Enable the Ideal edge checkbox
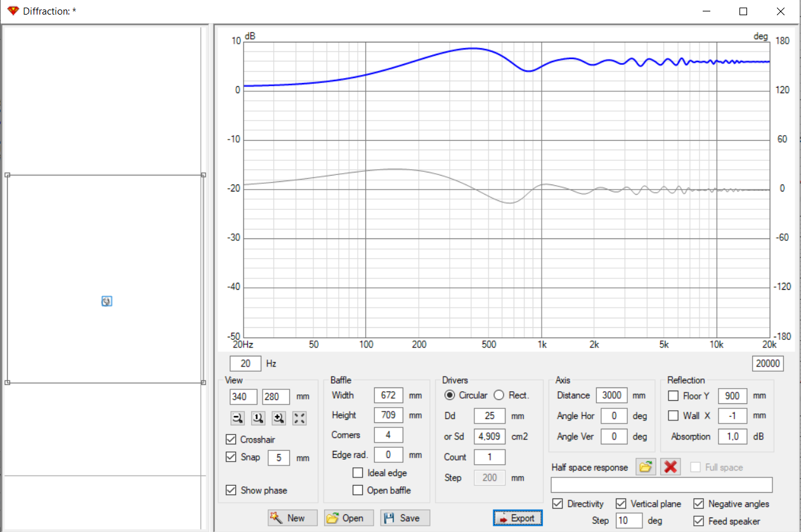Screen dimensions: 801x532 (x=358, y=473)
